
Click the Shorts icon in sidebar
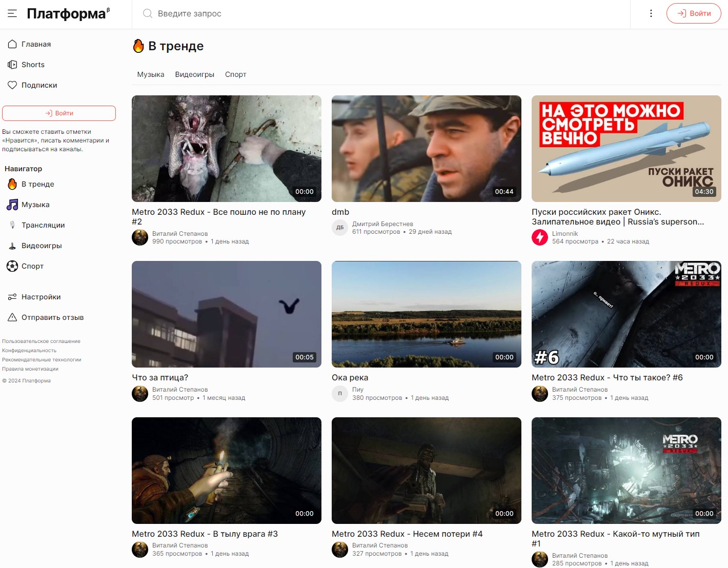tap(12, 65)
